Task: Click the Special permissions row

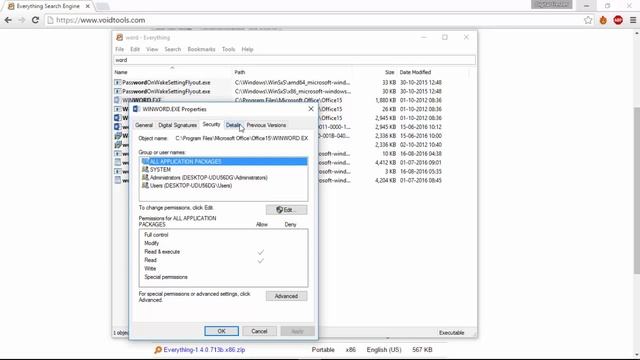Action: (x=224, y=277)
